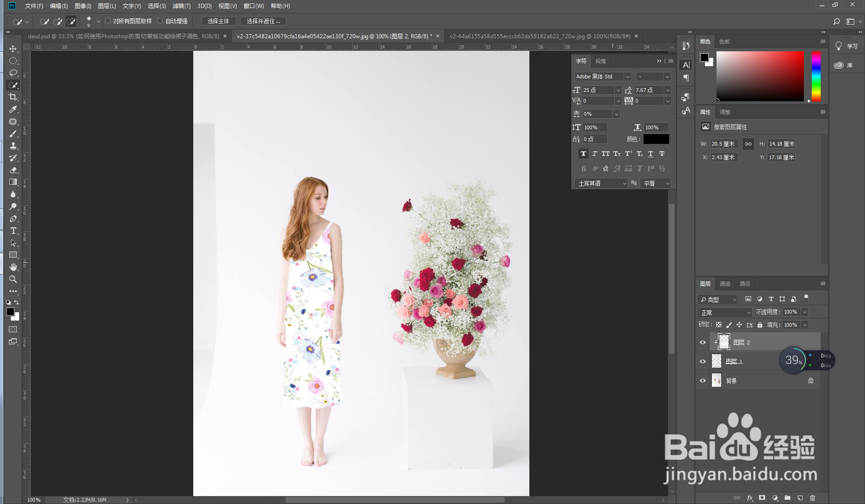Image resolution: width=865 pixels, height=504 pixels.
Task: Click the 选择并遮住 button
Action: click(263, 21)
